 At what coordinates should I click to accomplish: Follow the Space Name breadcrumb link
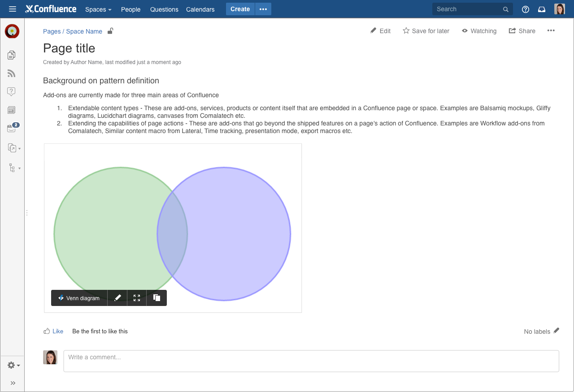click(84, 31)
